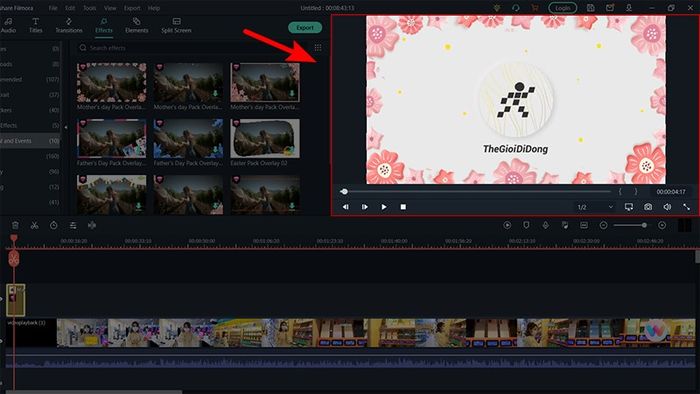Viewport: 700px width, 394px height.
Task: Click the mark-in curly brace icon
Action: pyautogui.click(x=620, y=191)
